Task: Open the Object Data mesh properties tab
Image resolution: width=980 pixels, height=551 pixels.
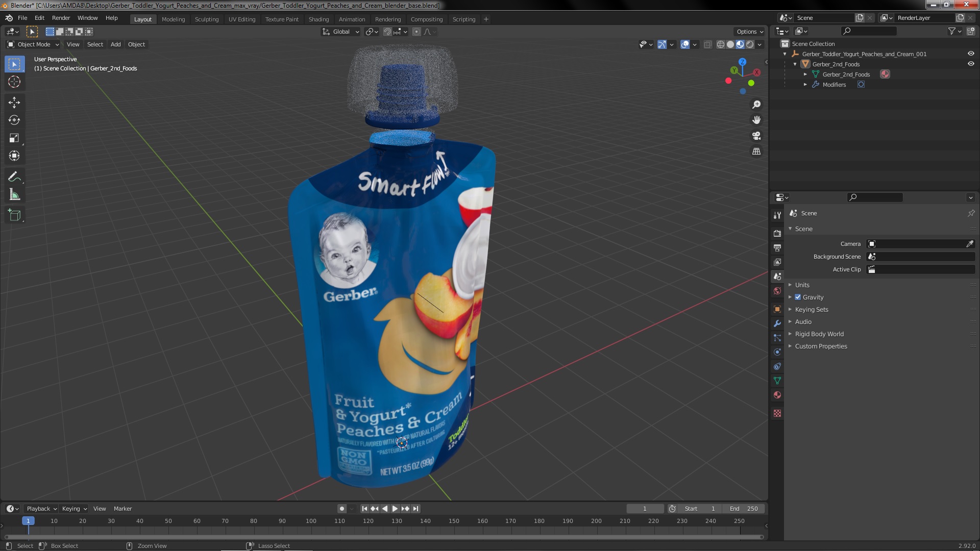Action: point(777,381)
